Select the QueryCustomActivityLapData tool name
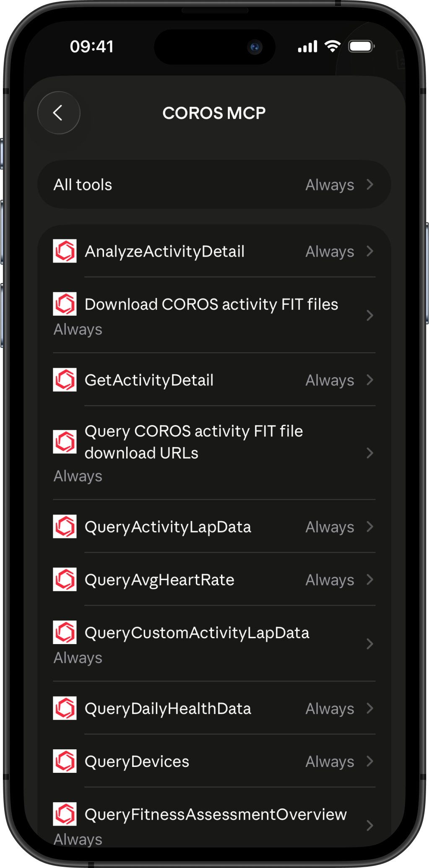This screenshot has width=429, height=868. 197,633
